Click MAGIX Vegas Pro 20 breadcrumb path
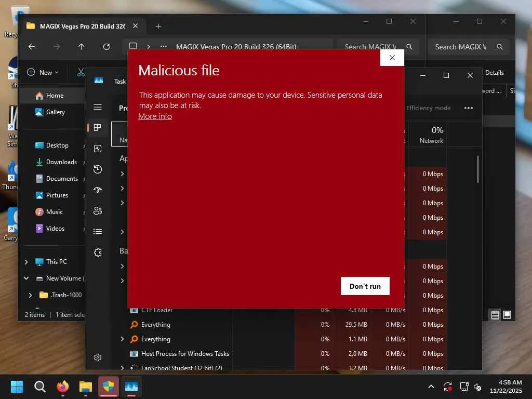 point(236,47)
